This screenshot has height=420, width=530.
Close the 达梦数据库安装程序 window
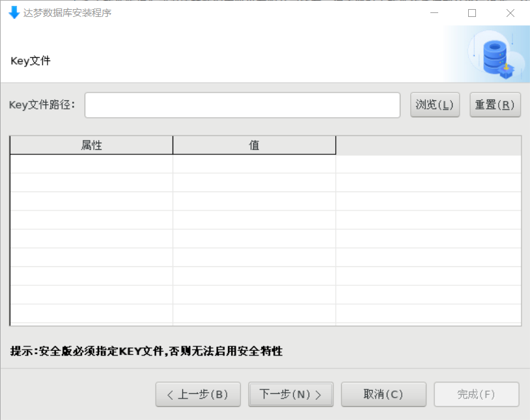tap(510, 13)
